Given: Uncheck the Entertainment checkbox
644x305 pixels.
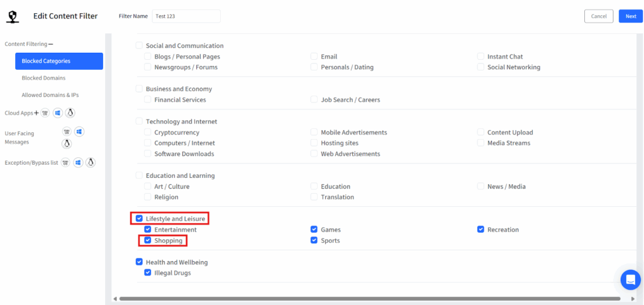Looking at the screenshot, I should (x=147, y=229).
